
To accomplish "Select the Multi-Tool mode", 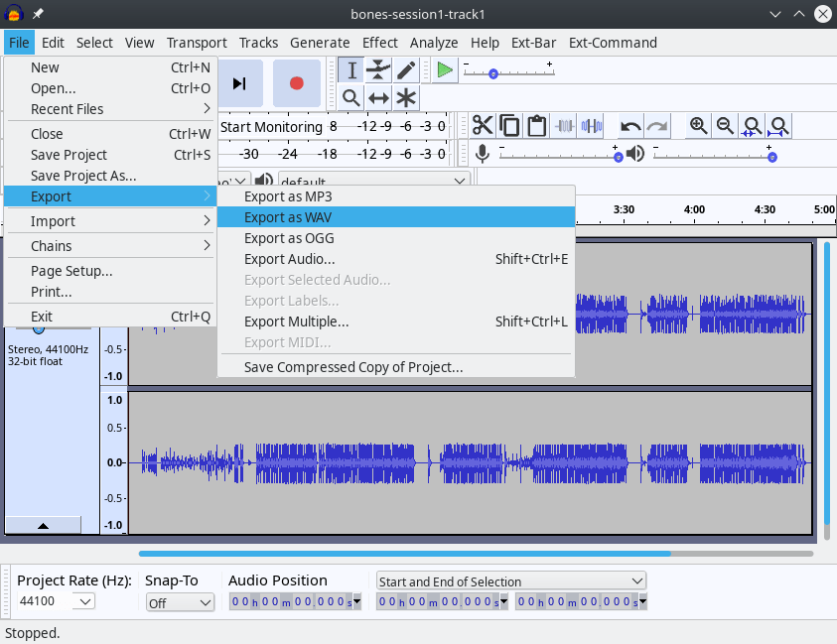I will click(406, 97).
